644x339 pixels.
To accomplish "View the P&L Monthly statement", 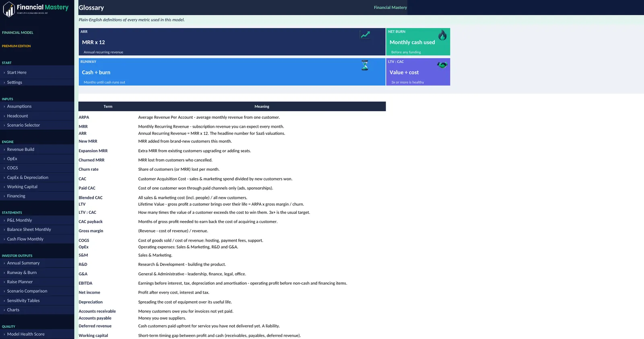I will (x=37, y=220).
